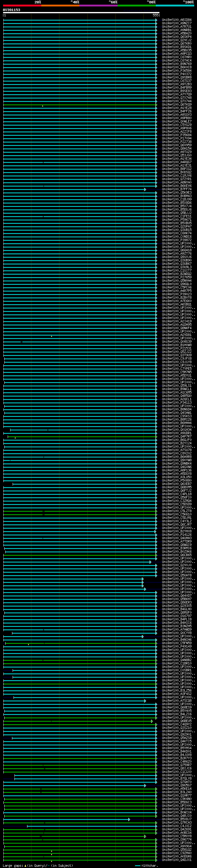Click the green ~80% identity color band

click(x=137, y=6)
